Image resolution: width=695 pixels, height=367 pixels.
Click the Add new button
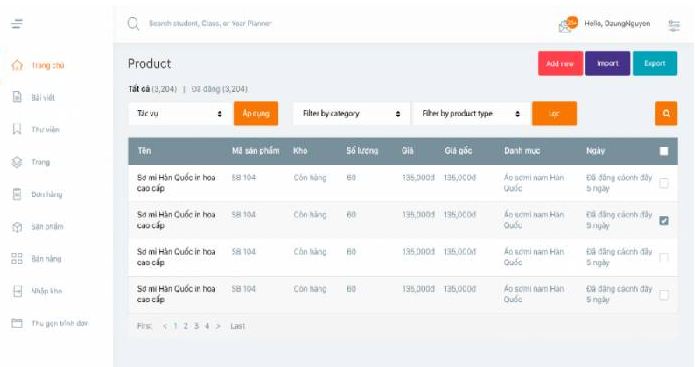pos(560,63)
